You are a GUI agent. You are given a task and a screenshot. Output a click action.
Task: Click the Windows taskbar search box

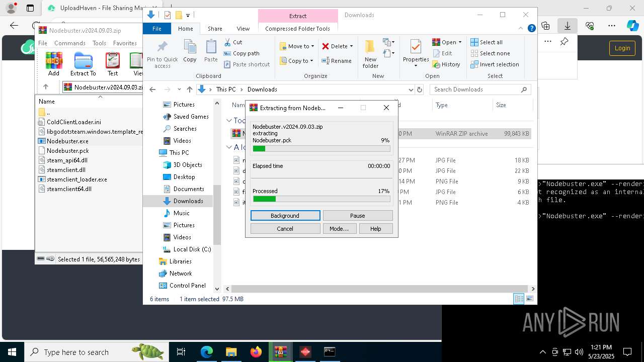(x=96, y=352)
